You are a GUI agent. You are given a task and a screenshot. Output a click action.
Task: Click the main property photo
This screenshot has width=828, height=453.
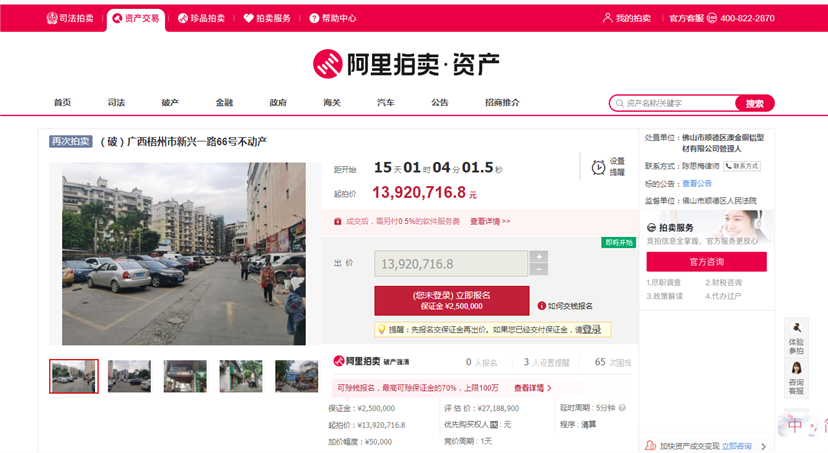(184, 254)
